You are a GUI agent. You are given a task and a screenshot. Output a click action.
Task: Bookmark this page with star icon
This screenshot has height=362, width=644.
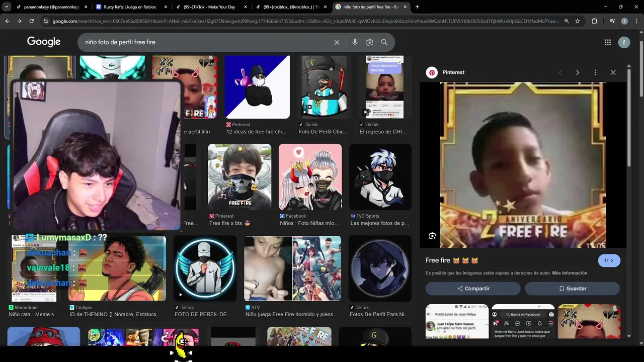578,21
